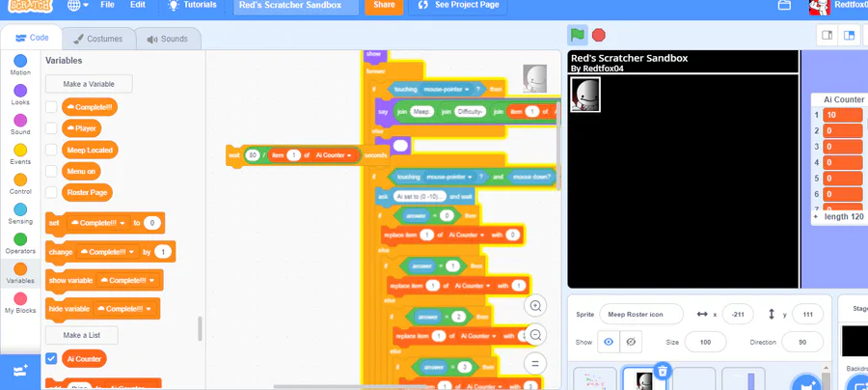
Task: Uncheck the Ai Counter list checkbox
Action: point(51,358)
